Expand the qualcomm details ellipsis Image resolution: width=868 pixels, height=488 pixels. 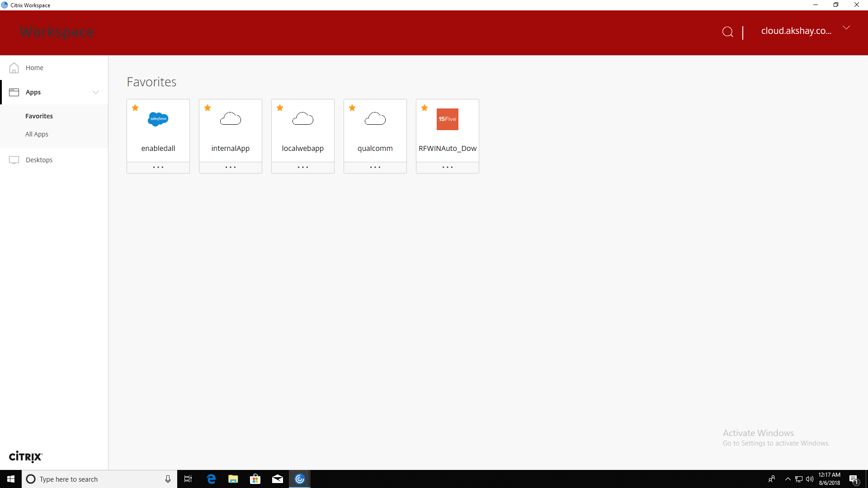(x=375, y=167)
